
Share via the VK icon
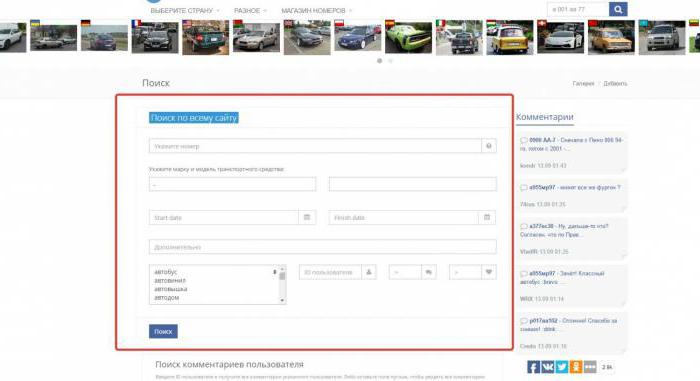547,367
